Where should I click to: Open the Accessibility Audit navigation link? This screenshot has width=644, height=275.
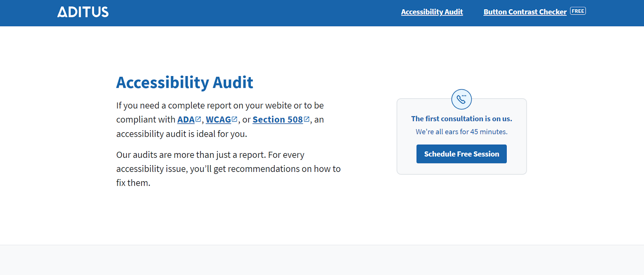pyautogui.click(x=432, y=12)
